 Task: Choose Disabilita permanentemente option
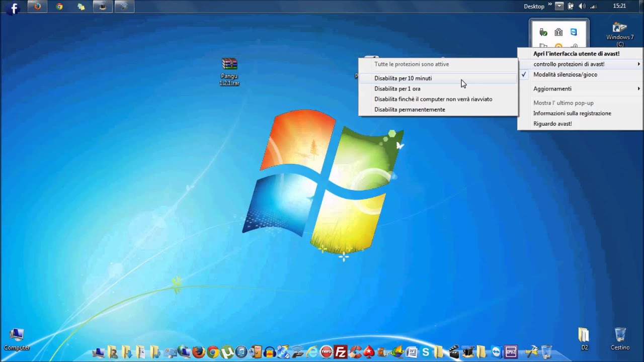point(438,110)
